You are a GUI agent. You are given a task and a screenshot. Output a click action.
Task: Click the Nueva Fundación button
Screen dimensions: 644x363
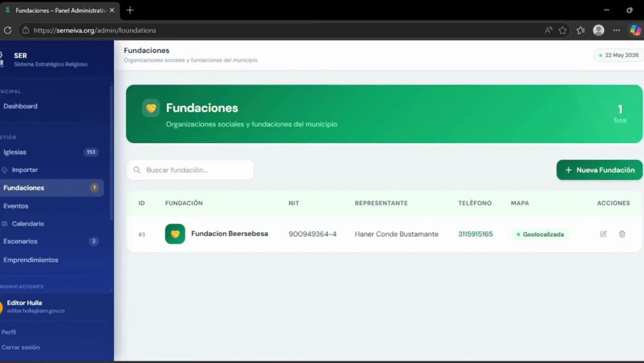(x=599, y=170)
